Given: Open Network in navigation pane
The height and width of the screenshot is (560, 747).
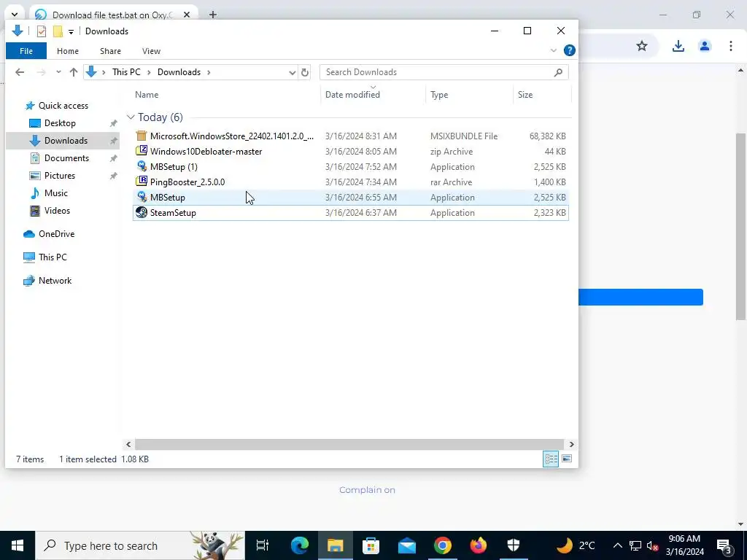Looking at the screenshot, I should (55, 281).
